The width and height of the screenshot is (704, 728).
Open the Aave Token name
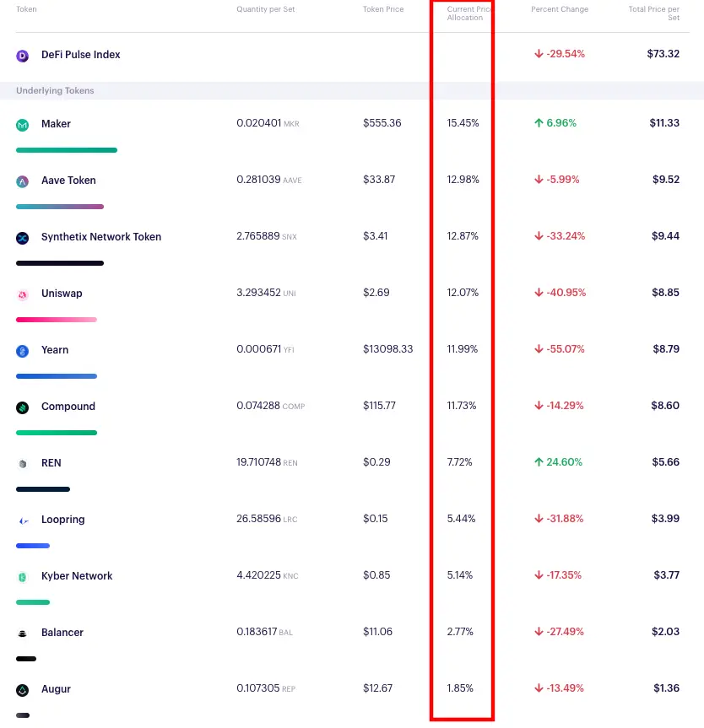point(68,181)
